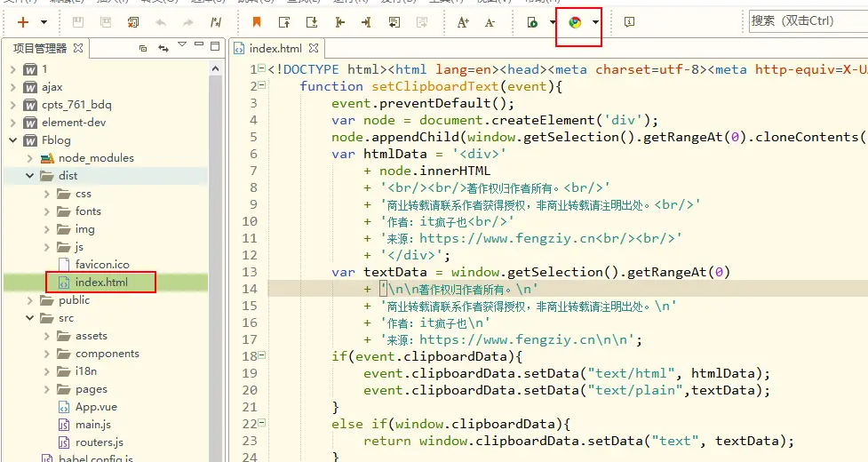Click the element-dev project W icon

(x=30, y=123)
